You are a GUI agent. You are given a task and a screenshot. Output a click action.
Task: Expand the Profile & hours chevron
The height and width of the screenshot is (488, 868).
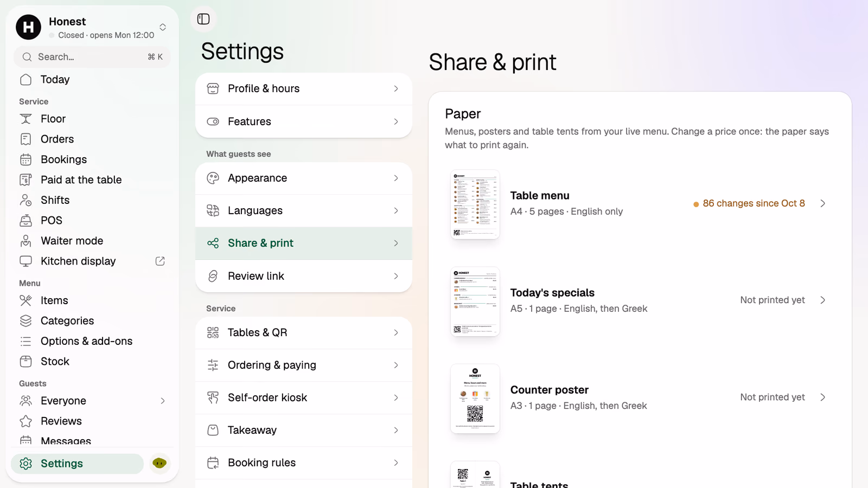pos(396,88)
